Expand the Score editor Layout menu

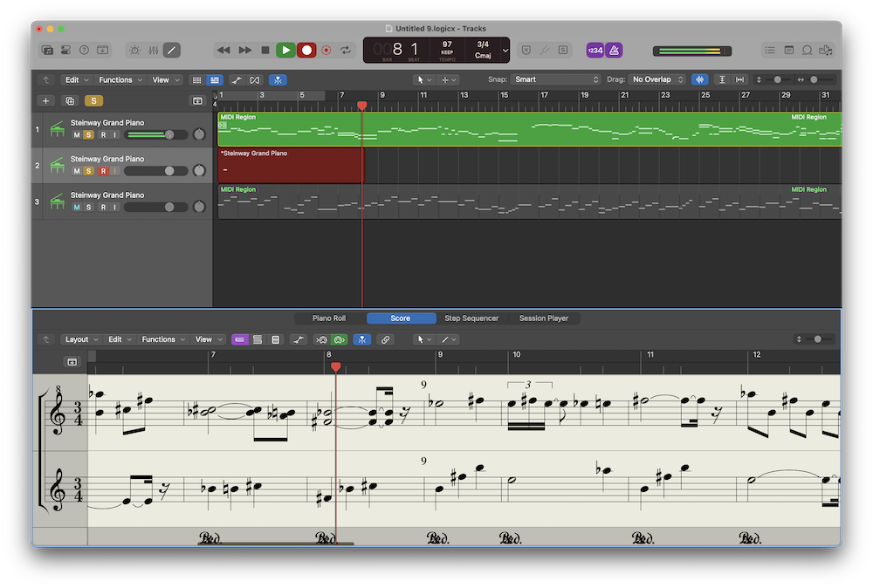(x=80, y=339)
